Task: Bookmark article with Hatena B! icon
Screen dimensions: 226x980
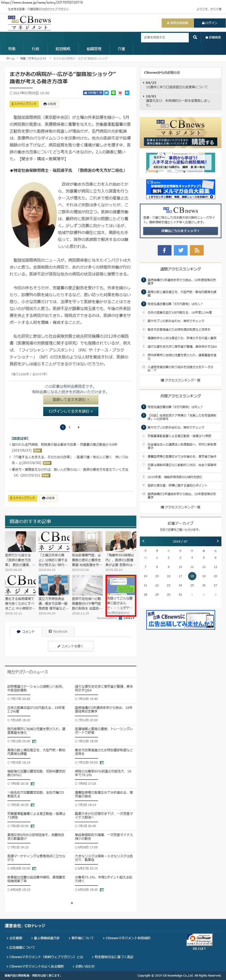Action: (127, 93)
